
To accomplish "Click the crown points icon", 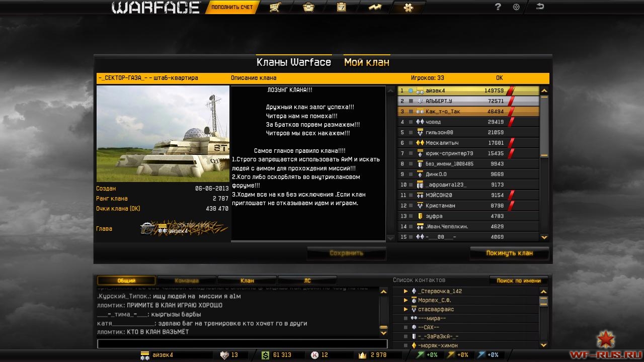I will pyautogui.click(x=362, y=355).
